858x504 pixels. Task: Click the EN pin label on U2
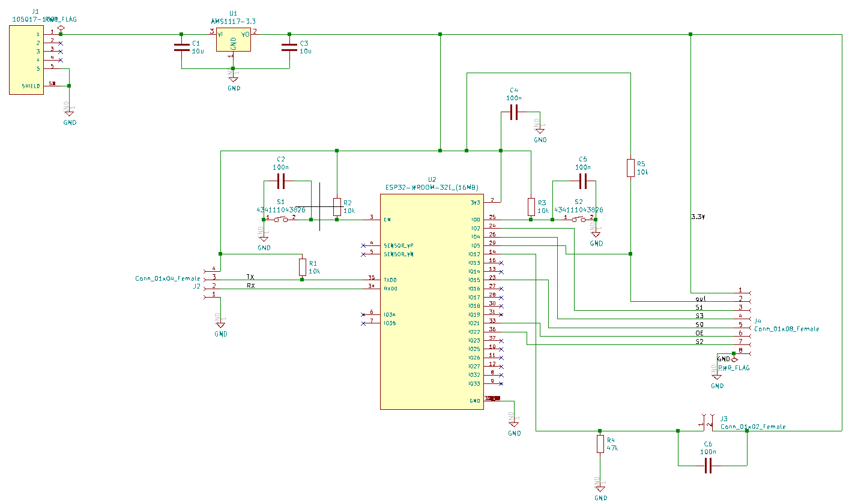point(387,220)
